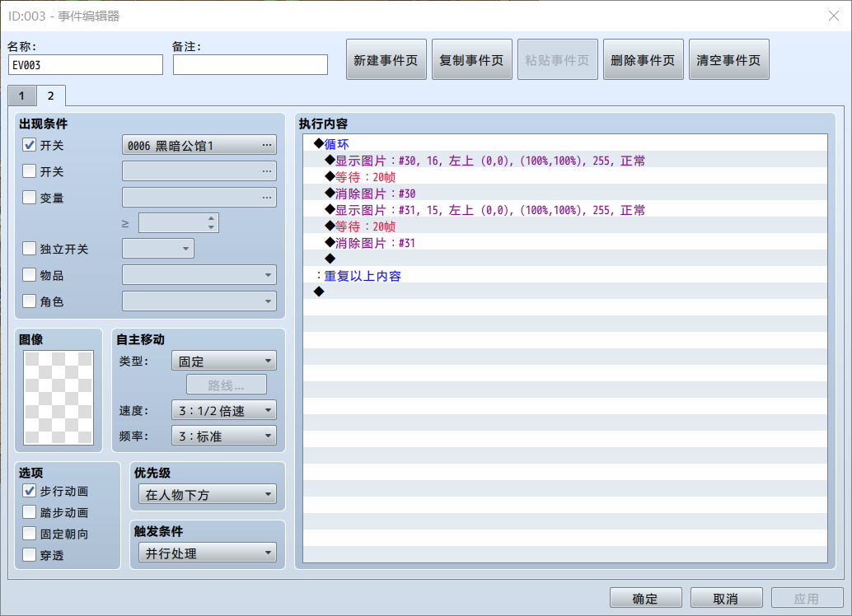
Task: Enable the 物品 condition checkbox
Action: [x=30, y=275]
